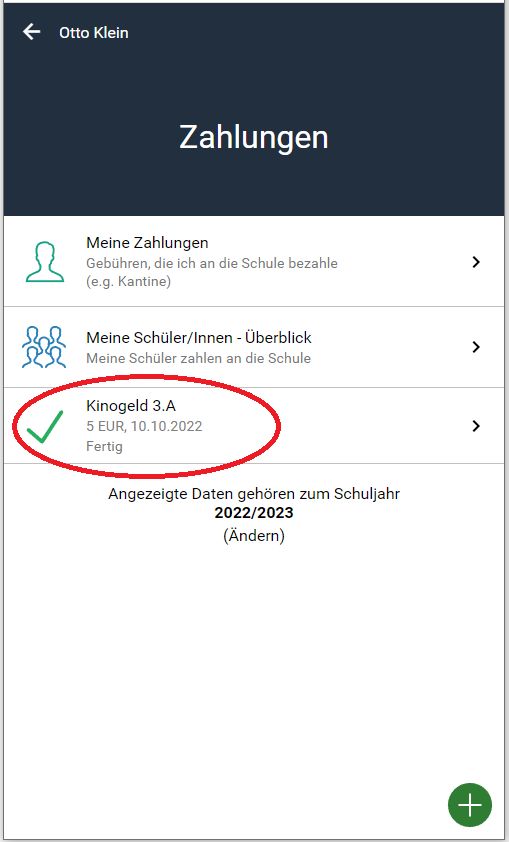The width and height of the screenshot is (509, 842).
Task: Open Meine Schüler/Innen - Überblick via chevron
Action: click(x=476, y=347)
